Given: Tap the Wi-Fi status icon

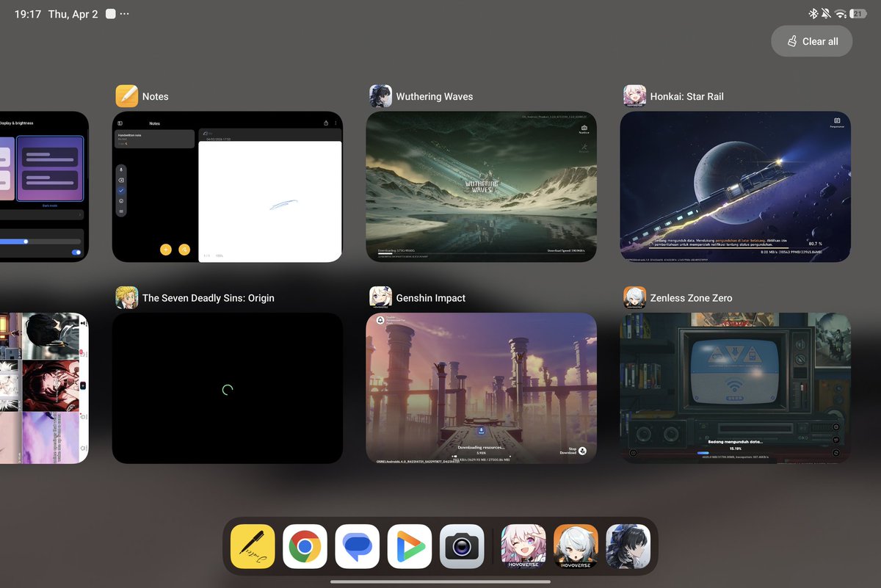Looking at the screenshot, I should point(841,14).
